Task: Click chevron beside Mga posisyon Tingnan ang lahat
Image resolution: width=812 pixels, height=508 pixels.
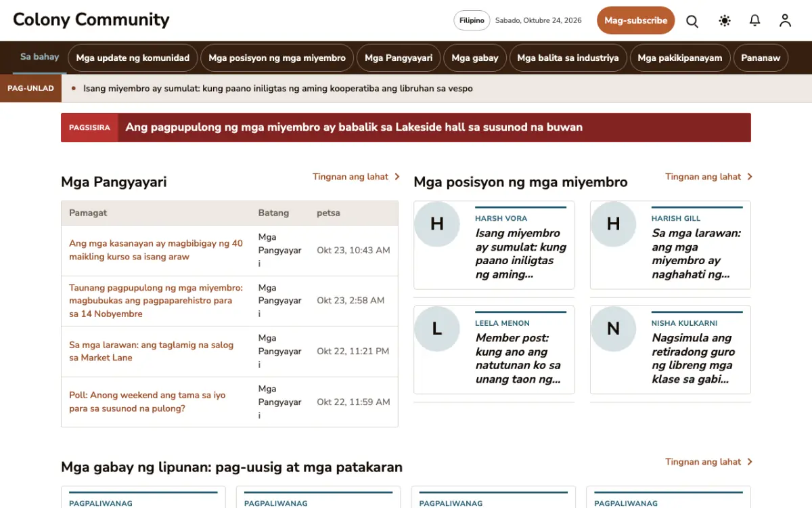Action: pyautogui.click(x=750, y=177)
